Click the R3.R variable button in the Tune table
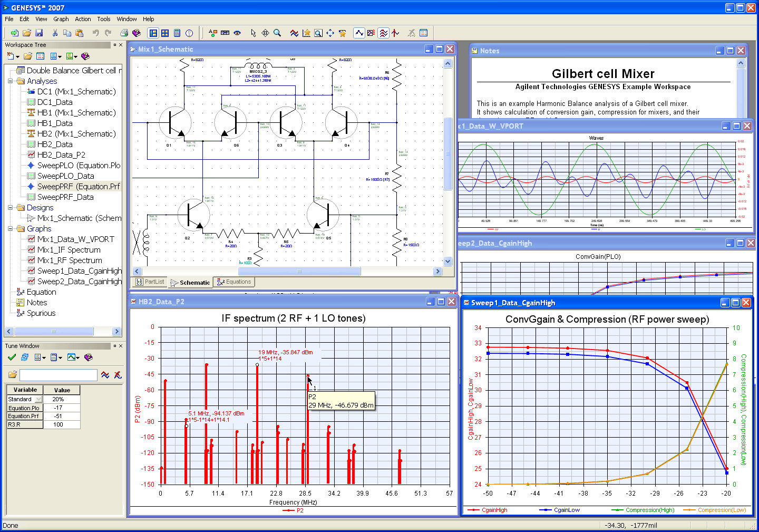Viewport: 759px width, 532px height. [x=24, y=424]
